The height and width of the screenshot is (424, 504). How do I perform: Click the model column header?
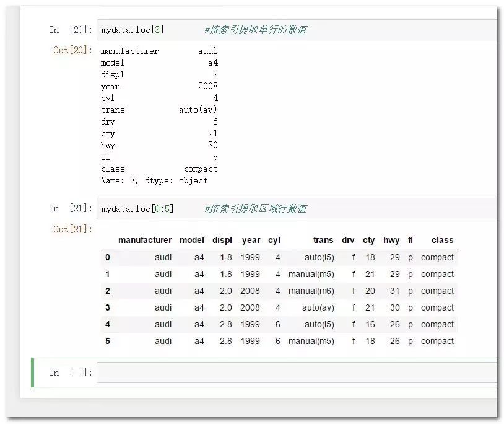click(192, 240)
